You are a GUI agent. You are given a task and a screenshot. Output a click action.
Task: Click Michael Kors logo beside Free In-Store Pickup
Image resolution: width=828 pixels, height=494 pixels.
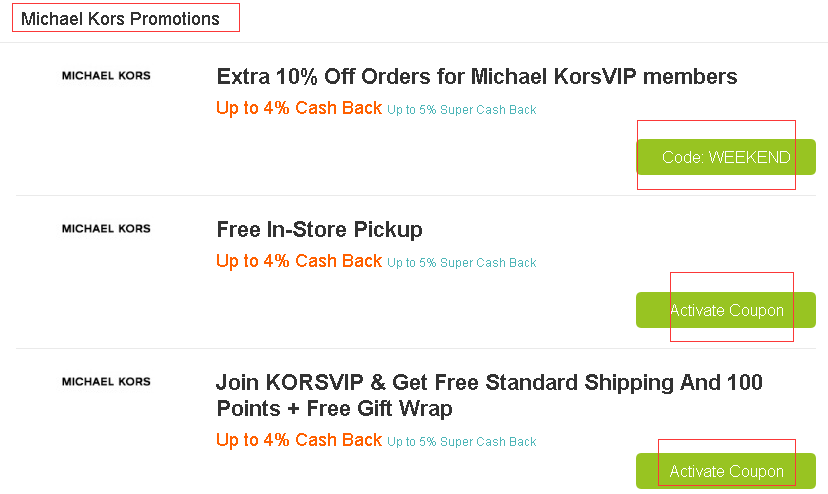point(106,228)
